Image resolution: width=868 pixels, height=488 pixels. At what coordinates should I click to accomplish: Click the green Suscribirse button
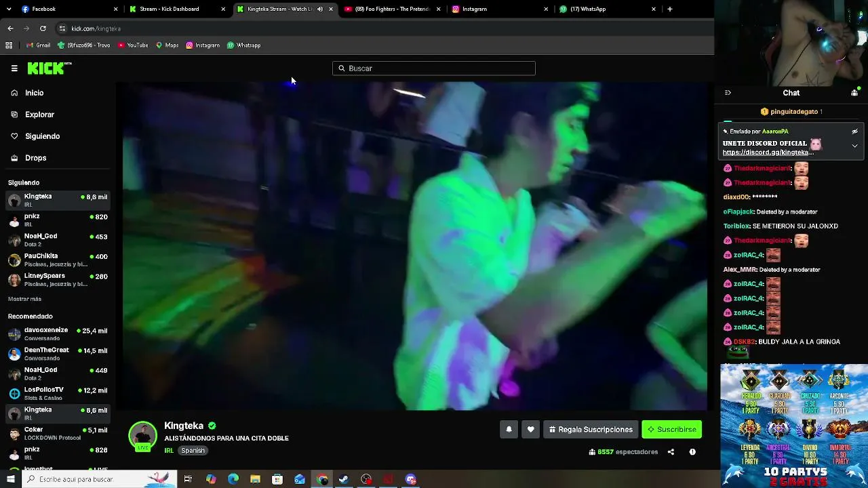pyautogui.click(x=671, y=429)
